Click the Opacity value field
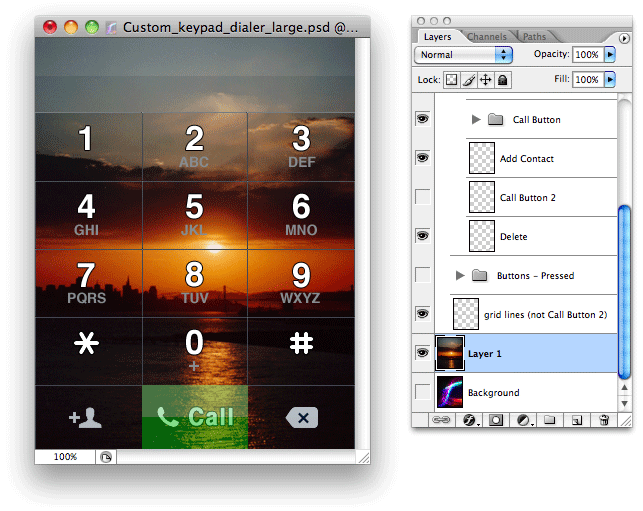The image size is (643, 511). click(588, 55)
